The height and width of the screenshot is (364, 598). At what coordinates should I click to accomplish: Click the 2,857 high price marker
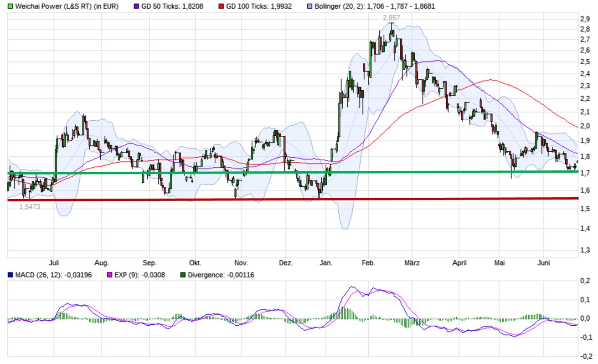tap(391, 17)
